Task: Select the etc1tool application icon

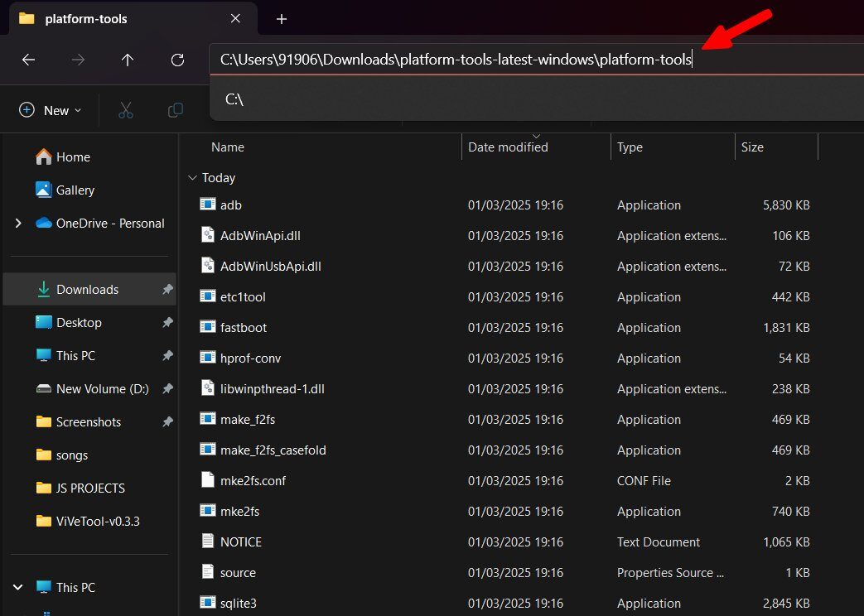Action: coord(207,296)
